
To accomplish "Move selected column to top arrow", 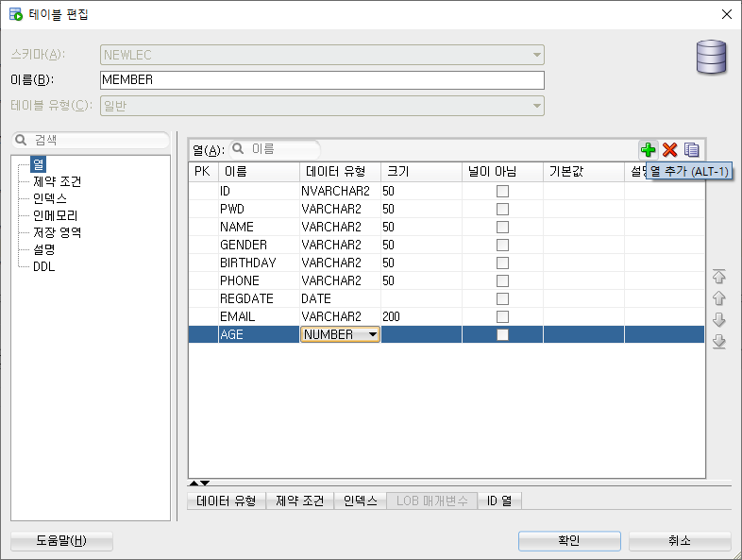I will point(718,277).
